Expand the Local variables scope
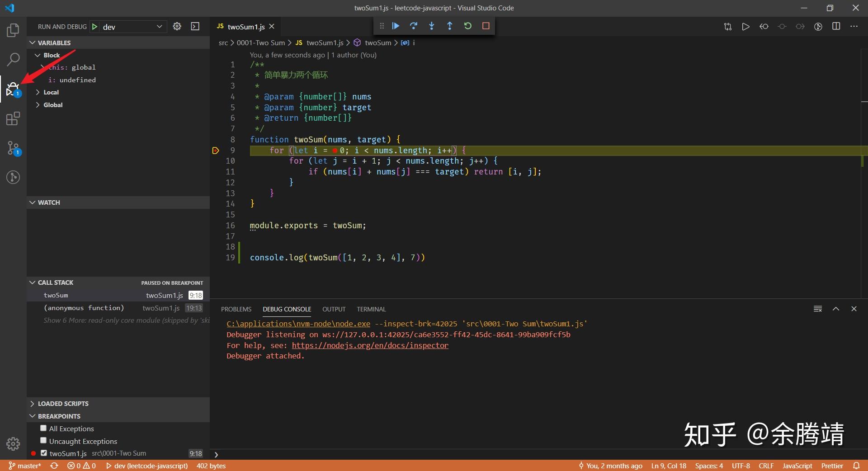Viewport: 868px width, 471px height. [51, 92]
